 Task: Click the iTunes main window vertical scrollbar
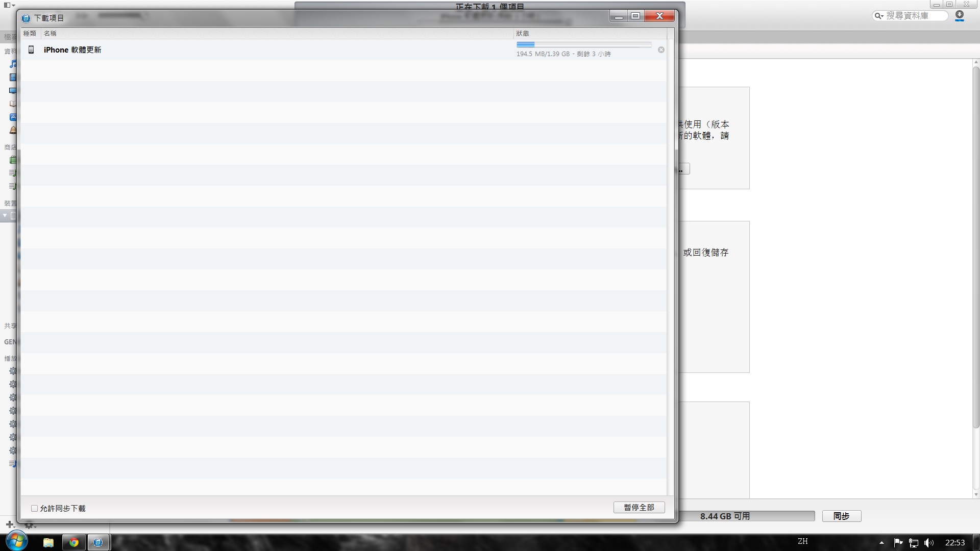[x=976, y=247]
